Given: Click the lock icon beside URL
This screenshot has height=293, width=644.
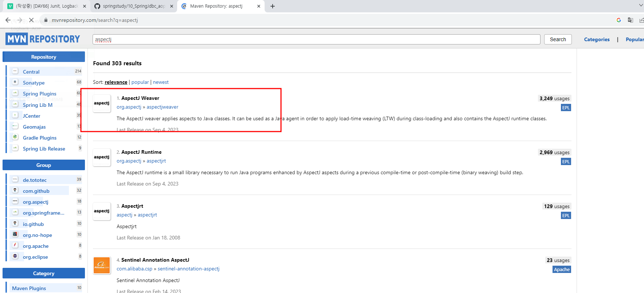Looking at the screenshot, I should pyautogui.click(x=46, y=20).
